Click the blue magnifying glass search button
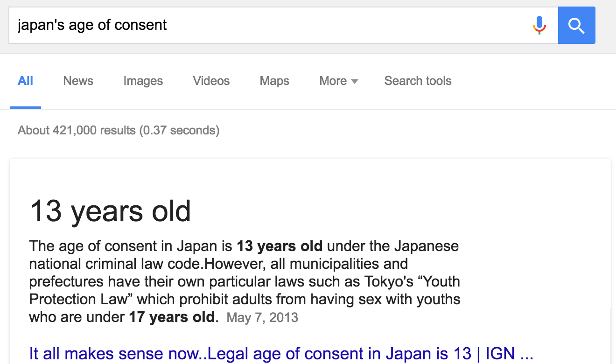The width and height of the screenshot is (616, 364). pyautogui.click(x=576, y=25)
